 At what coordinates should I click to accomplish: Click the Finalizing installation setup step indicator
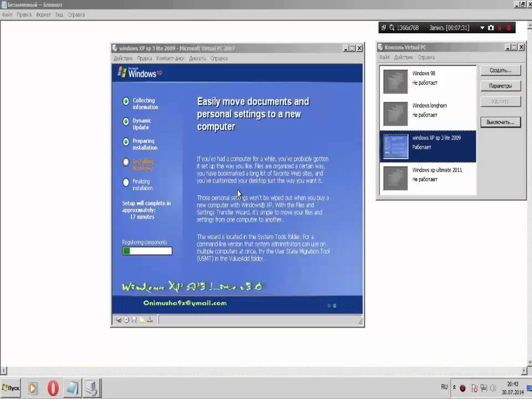pos(126,182)
